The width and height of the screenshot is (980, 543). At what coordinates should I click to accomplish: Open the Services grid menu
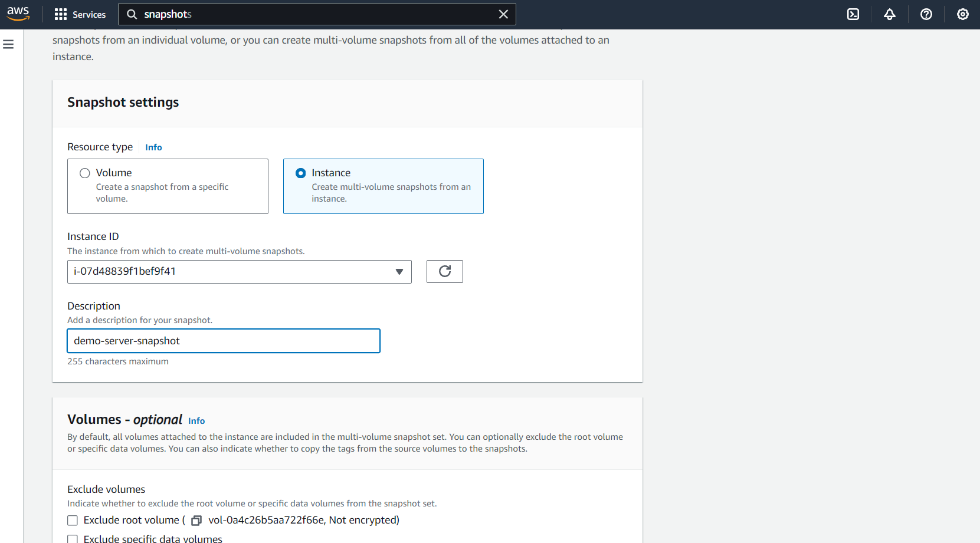pyautogui.click(x=60, y=14)
